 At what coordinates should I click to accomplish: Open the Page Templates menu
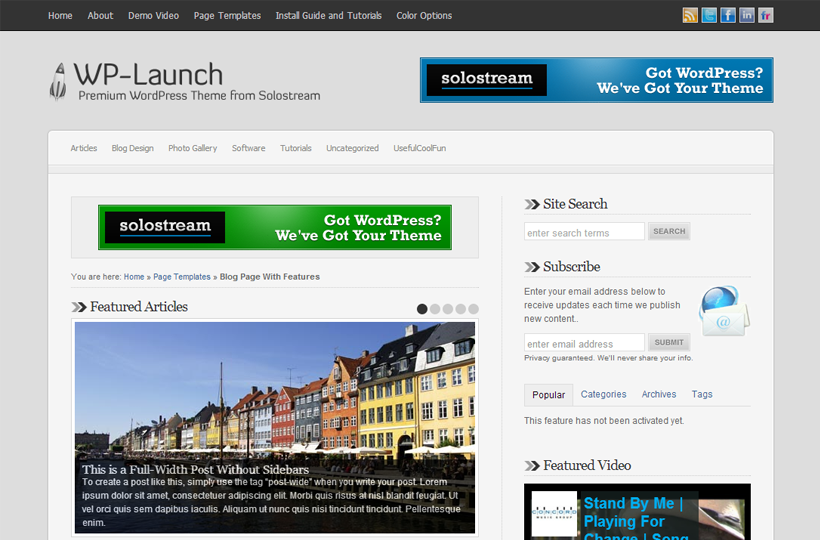tap(227, 16)
